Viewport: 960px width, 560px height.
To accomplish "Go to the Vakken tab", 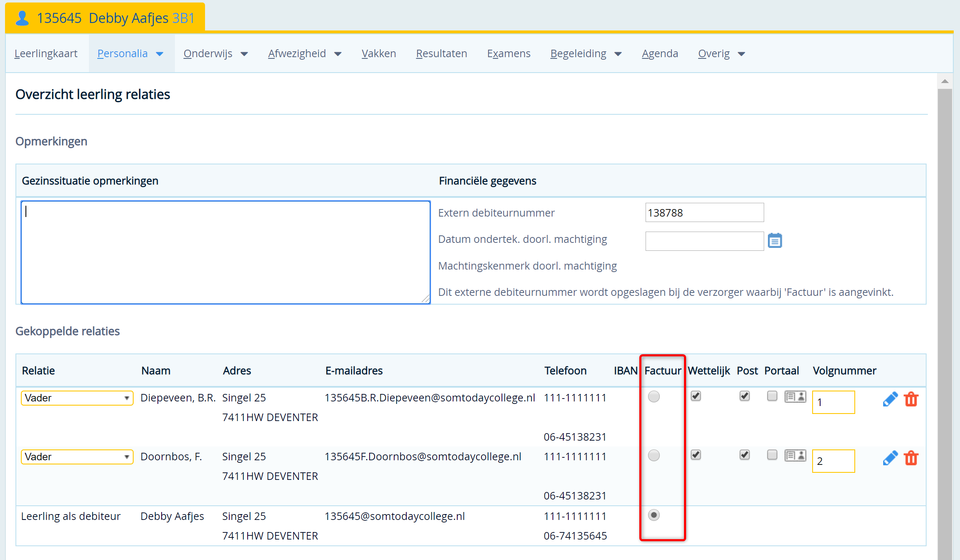I will (379, 53).
